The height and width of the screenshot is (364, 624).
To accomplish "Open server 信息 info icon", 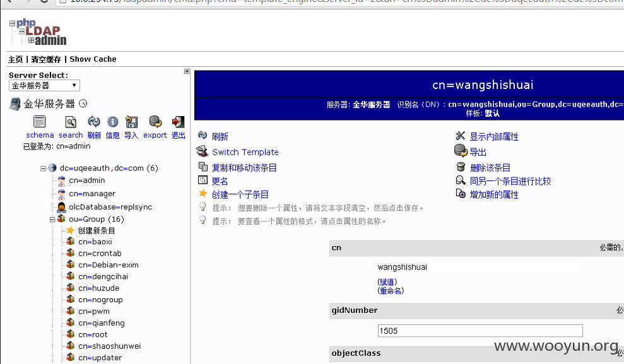I will click(x=112, y=122).
